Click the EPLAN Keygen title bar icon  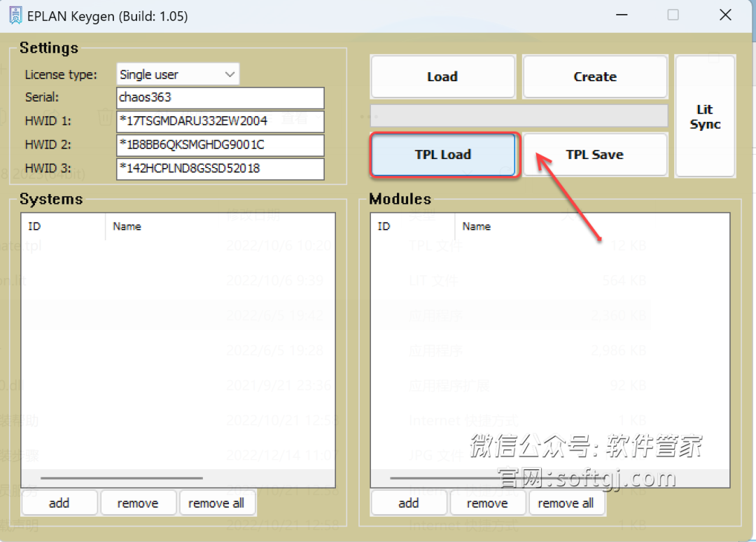pos(15,15)
